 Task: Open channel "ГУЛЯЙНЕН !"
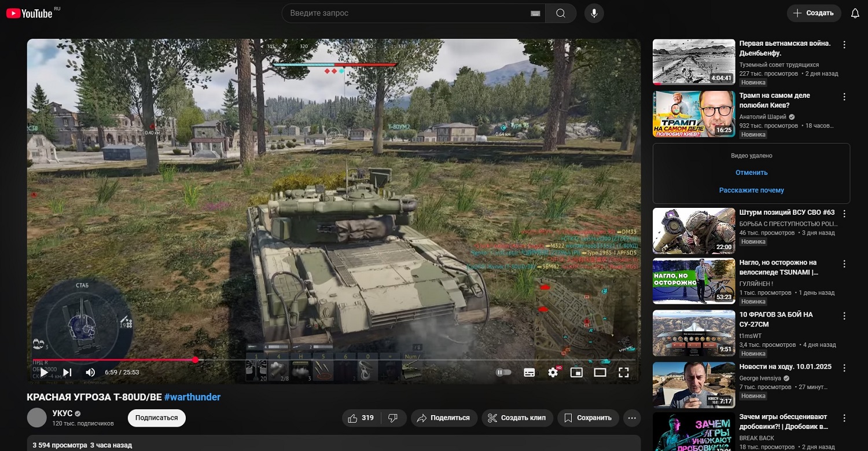tap(756, 284)
